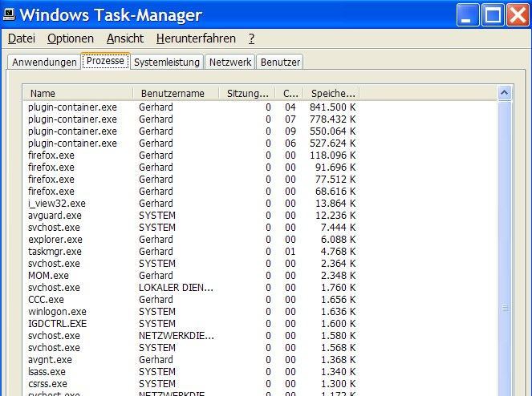
Task: Select the lsass.exe process row
Action: click(192, 372)
